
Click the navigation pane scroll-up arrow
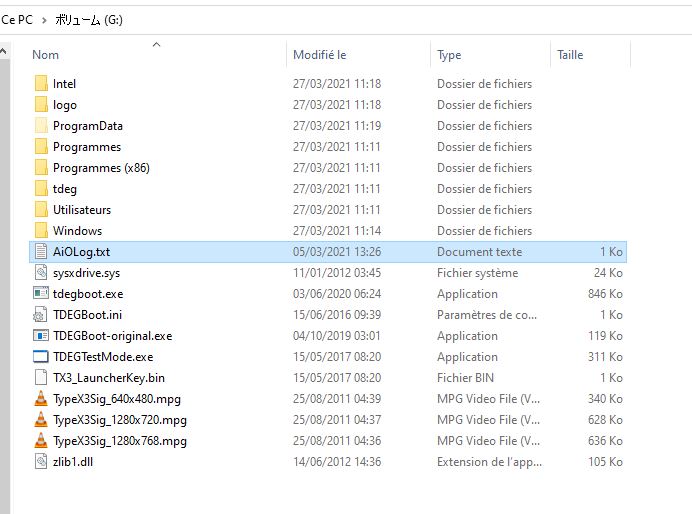[4, 52]
